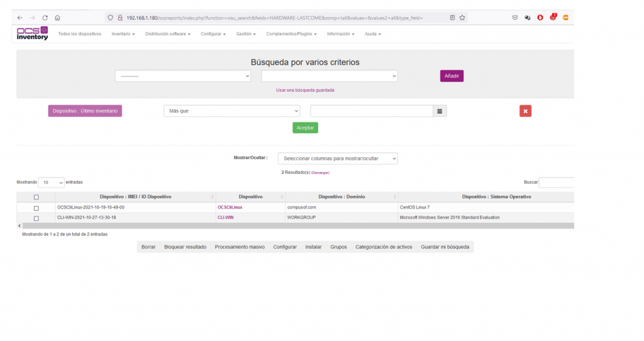
Task: Check the CLI-WIN row checkbox
Action: click(x=36, y=219)
